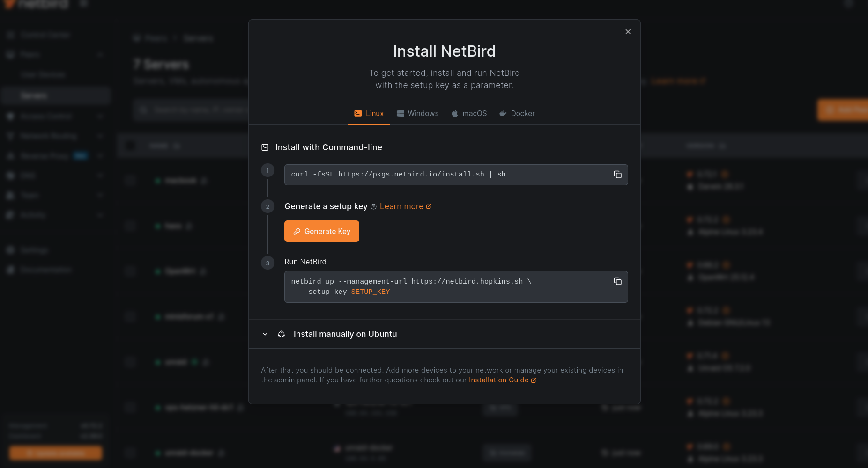Open the Installation Guide link
Viewport: 868px width, 468px height.
click(503, 380)
